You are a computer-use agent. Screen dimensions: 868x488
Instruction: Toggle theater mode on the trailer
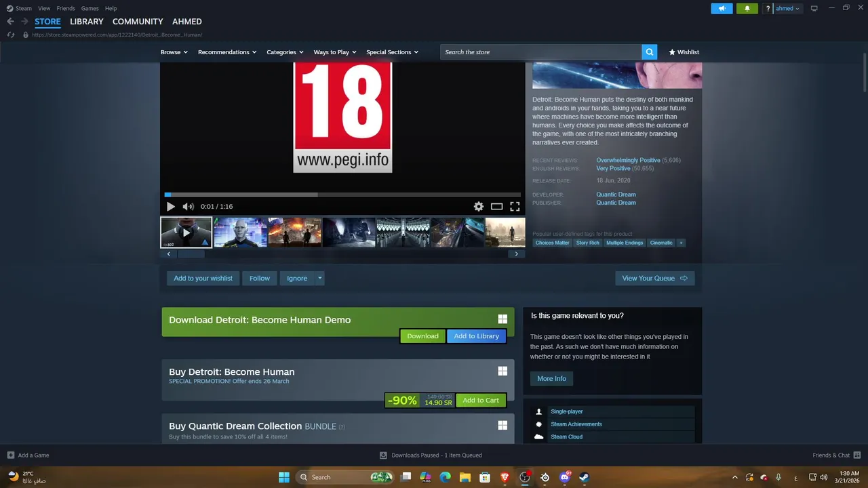click(497, 207)
